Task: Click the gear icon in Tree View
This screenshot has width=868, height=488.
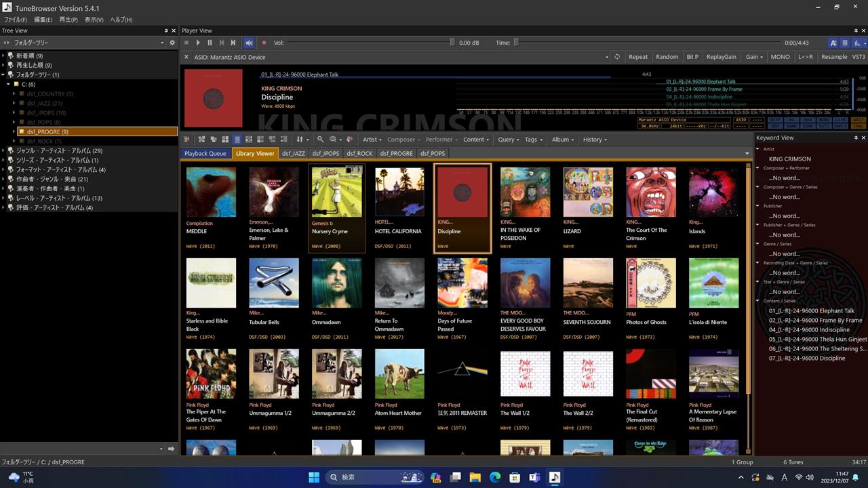Action: tap(172, 43)
